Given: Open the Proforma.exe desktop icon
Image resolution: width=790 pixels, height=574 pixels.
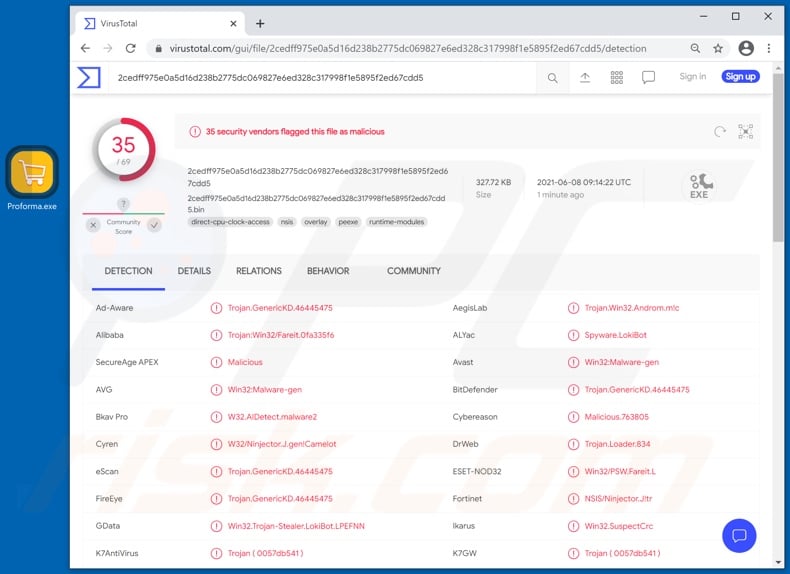Looking at the screenshot, I should (x=32, y=178).
